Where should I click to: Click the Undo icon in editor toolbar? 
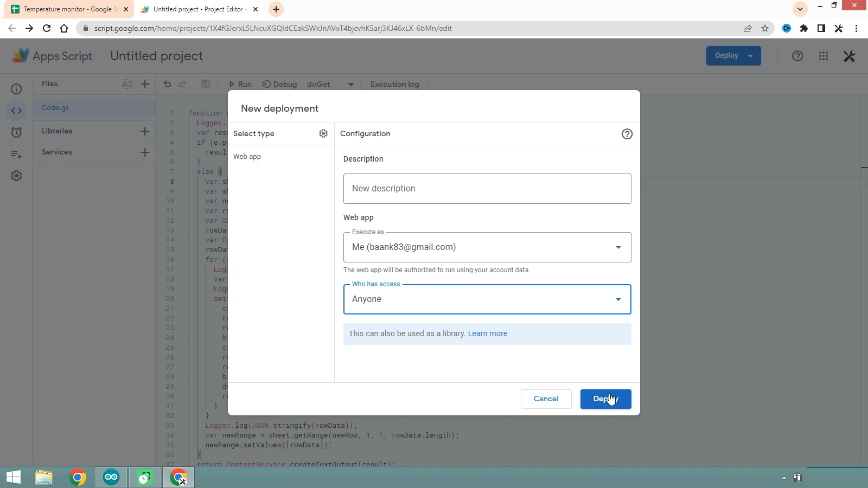[x=167, y=84]
